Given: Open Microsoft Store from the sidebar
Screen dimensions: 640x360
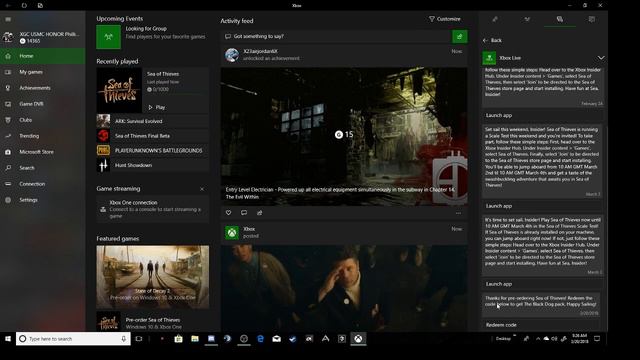Looking at the screenshot, I should pyautogui.click(x=42, y=152).
